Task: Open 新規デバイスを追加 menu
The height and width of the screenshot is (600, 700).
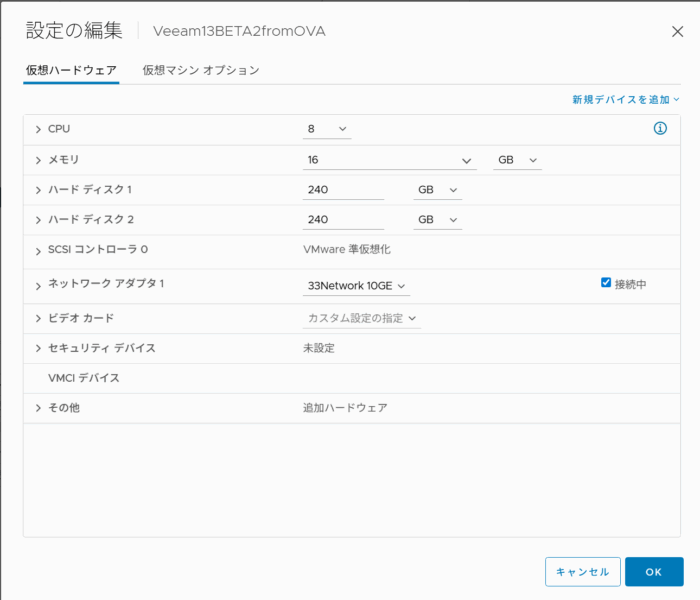Action: pos(625,100)
